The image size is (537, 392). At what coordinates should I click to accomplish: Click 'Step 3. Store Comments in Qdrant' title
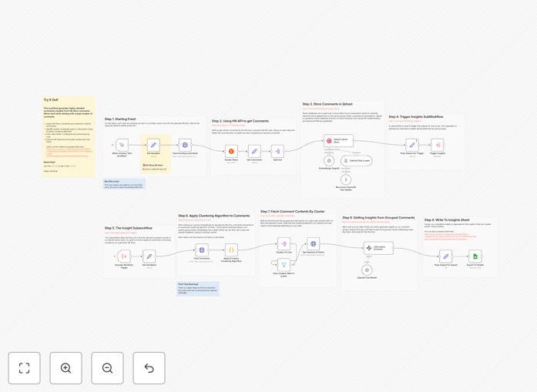327,104
